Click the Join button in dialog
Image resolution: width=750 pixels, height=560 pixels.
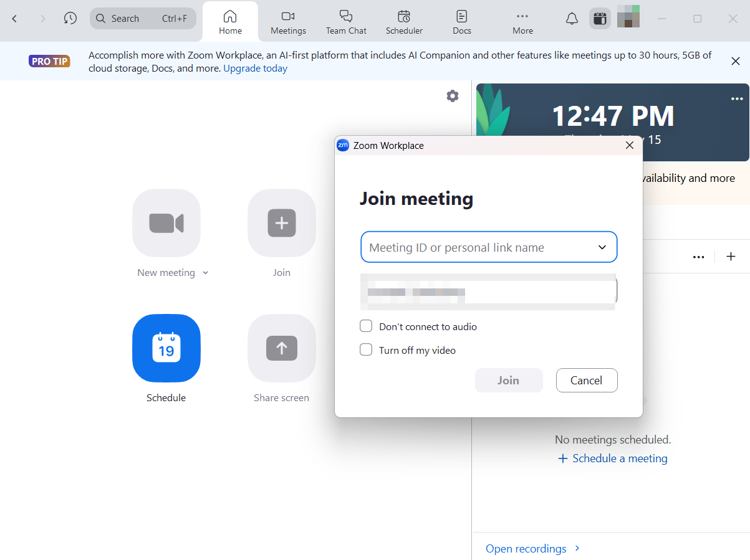(509, 381)
